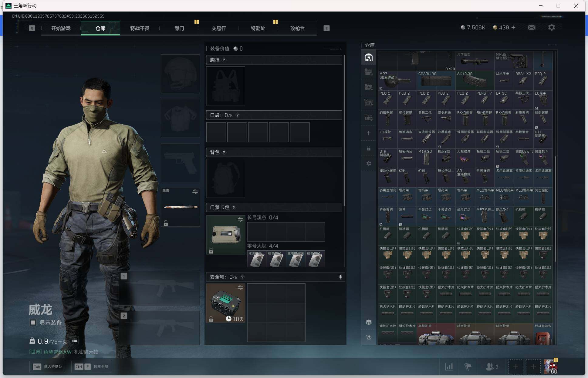Open the mail envelope icon
The image size is (588, 378).
pyautogui.click(x=531, y=28)
